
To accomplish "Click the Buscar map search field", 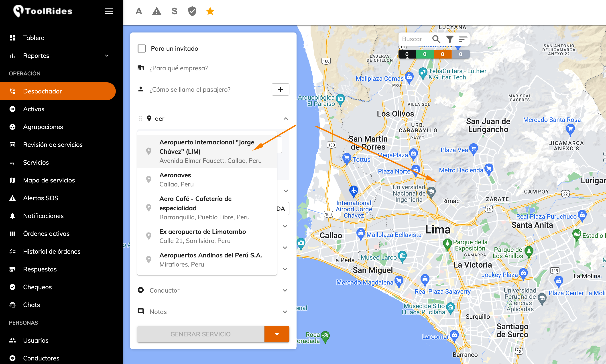I will tap(415, 39).
